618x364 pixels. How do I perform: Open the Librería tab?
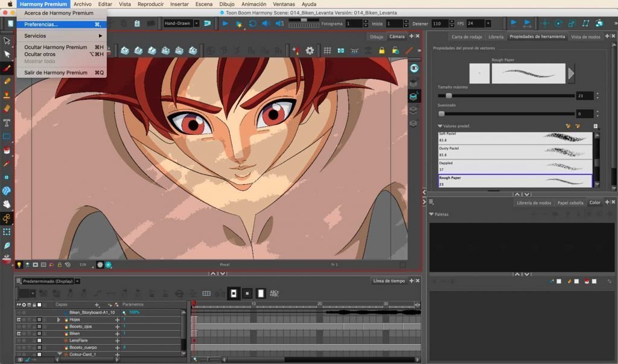[x=496, y=37]
